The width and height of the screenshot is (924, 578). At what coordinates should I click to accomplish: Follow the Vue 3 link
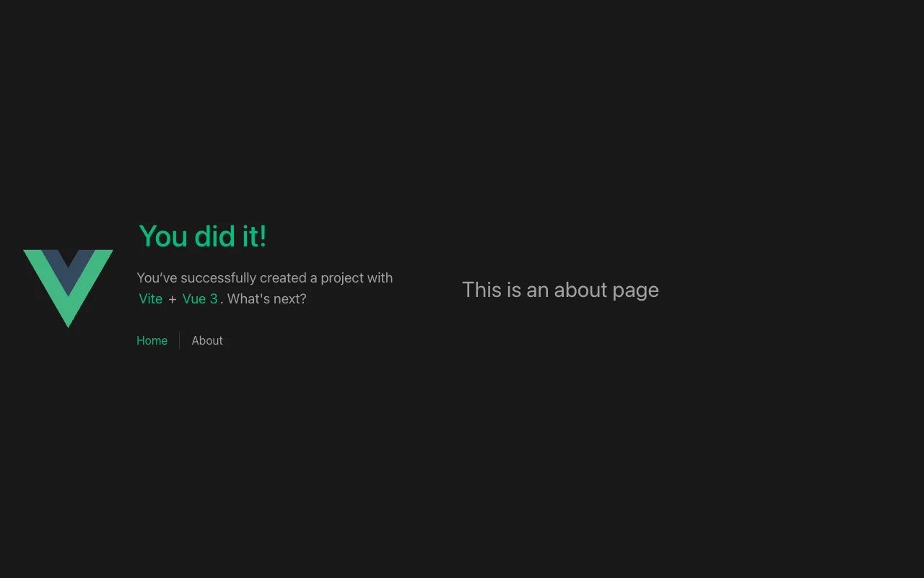(x=200, y=298)
